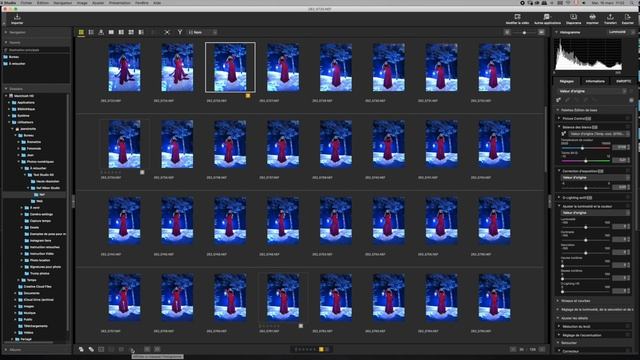640x360 pixels.
Task: Click the larger thumbnails icon right of size slider
Action: tap(541, 32)
